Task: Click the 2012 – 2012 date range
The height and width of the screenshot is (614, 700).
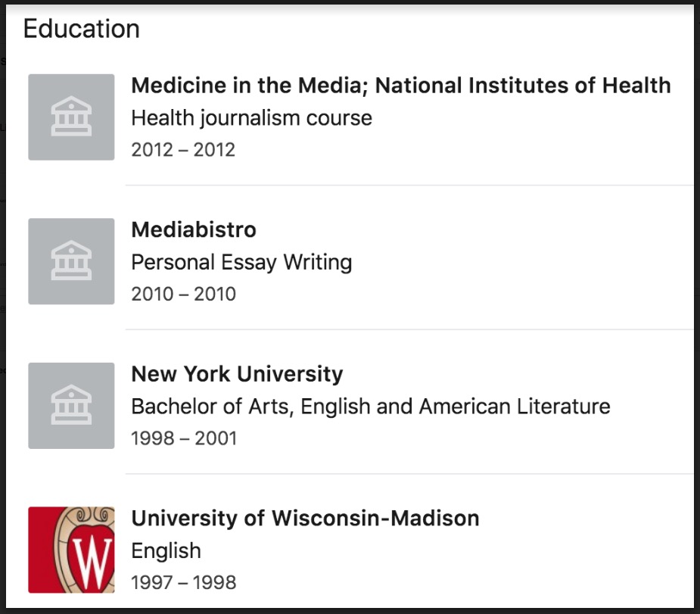Action: (x=183, y=150)
